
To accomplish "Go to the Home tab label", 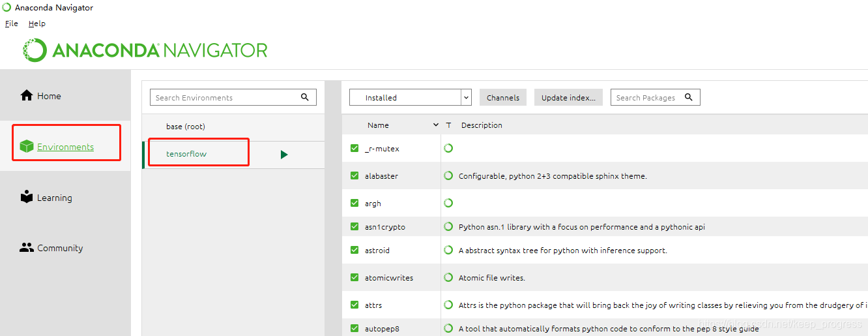I will pos(49,96).
